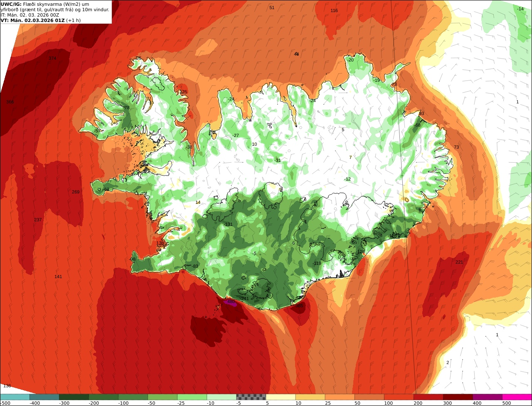Click the 269 value over the sea

pyautogui.click(x=76, y=192)
